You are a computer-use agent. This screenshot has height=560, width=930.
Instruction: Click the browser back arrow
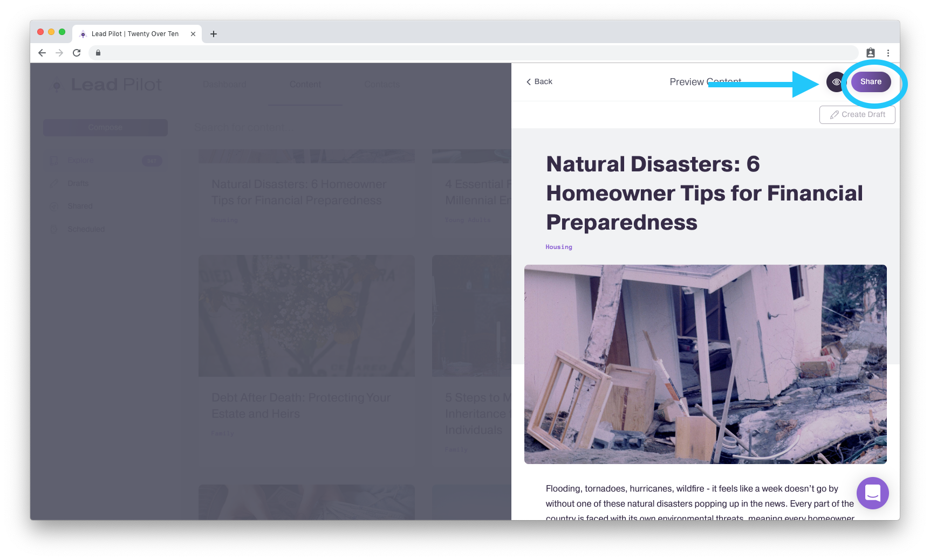tap(42, 53)
